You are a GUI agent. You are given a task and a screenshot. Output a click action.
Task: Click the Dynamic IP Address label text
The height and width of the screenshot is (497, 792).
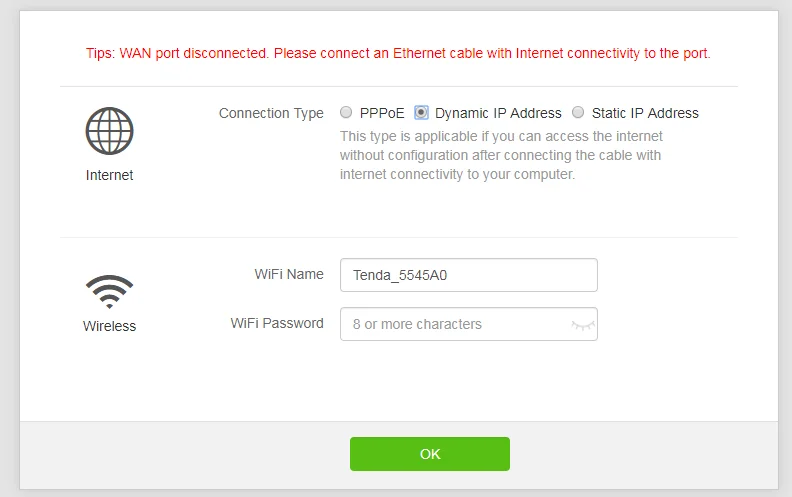click(x=498, y=113)
